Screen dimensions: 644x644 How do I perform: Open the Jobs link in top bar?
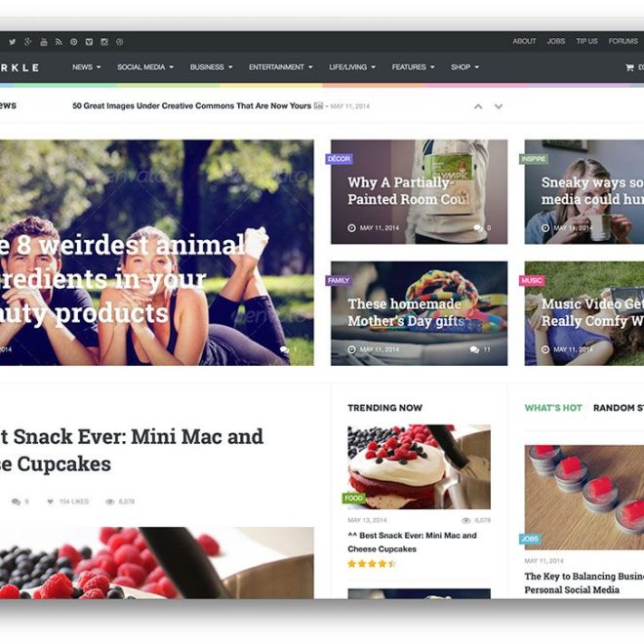[556, 41]
